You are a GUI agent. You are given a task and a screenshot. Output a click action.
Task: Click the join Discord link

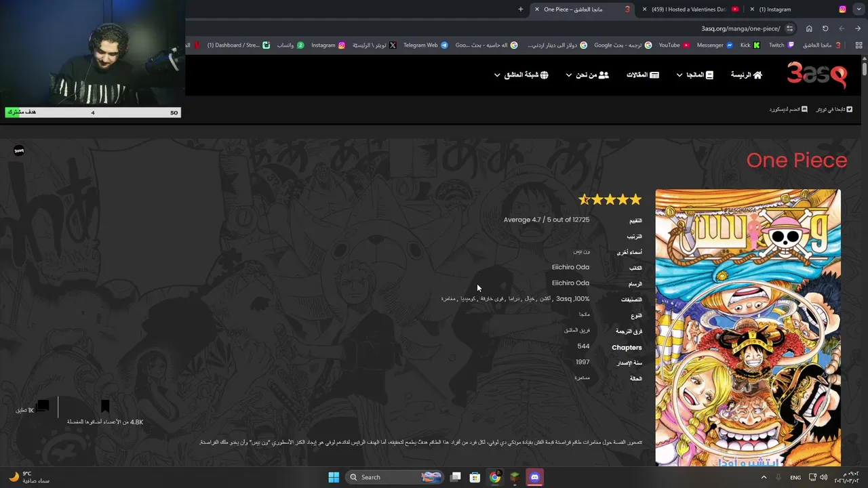coord(788,109)
